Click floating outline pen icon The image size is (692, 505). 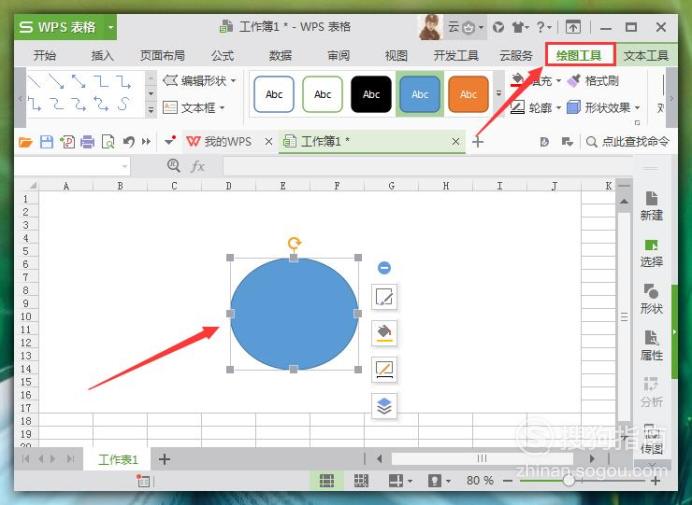pyautogui.click(x=384, y=369)
